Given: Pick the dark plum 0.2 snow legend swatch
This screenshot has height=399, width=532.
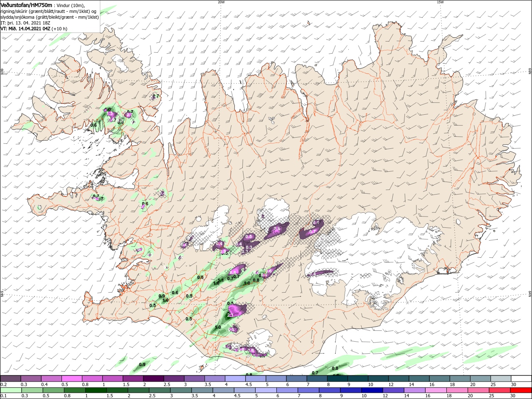Looking at the screenshot, I should (x=10, y=379).
